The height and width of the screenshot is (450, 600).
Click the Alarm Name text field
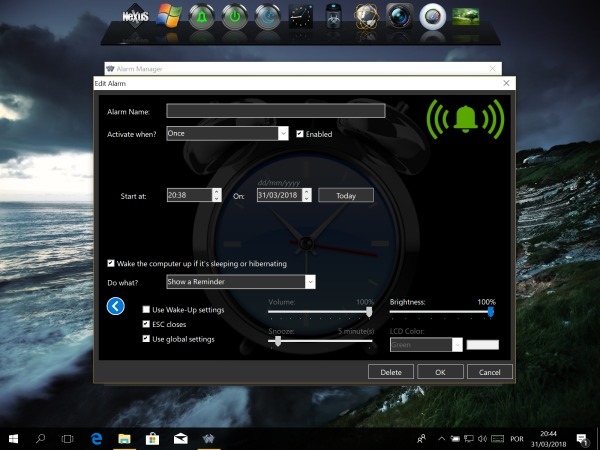[275, 111]
